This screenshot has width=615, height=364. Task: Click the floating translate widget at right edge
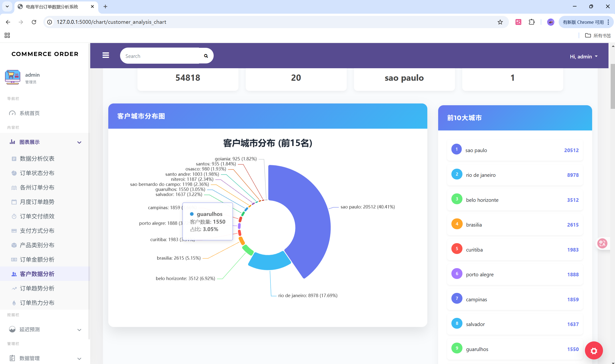coord(602,243)
